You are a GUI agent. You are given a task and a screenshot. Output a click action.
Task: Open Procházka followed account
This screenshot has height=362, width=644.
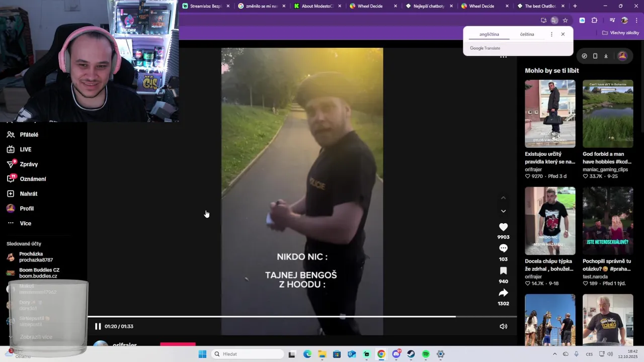[35, 257]
